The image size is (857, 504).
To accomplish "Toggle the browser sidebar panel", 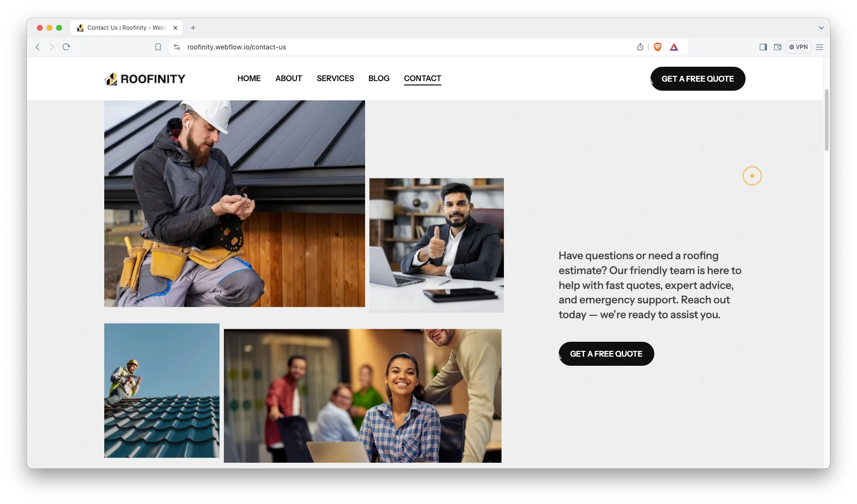I will pos(763,47).
